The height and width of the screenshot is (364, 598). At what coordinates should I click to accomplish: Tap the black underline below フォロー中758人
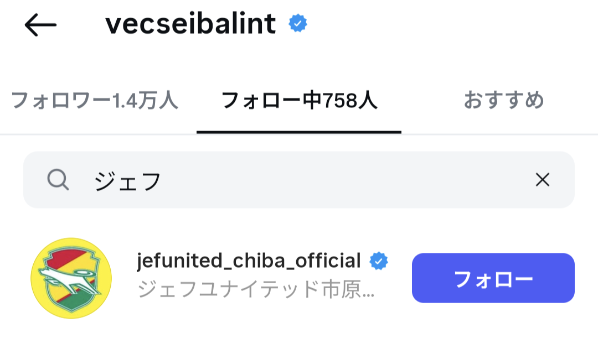(299, 132)
